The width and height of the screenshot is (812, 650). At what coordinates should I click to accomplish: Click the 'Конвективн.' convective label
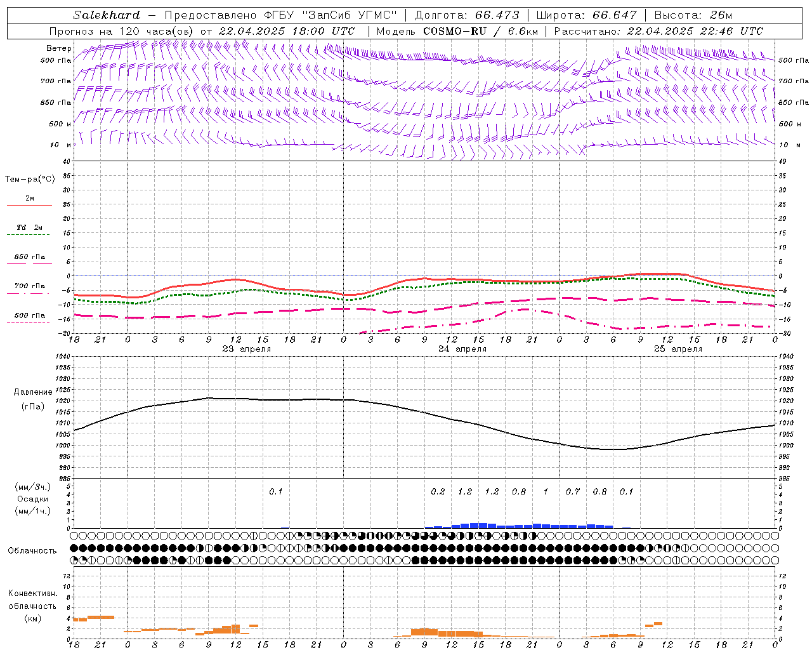tap(32, 594)
